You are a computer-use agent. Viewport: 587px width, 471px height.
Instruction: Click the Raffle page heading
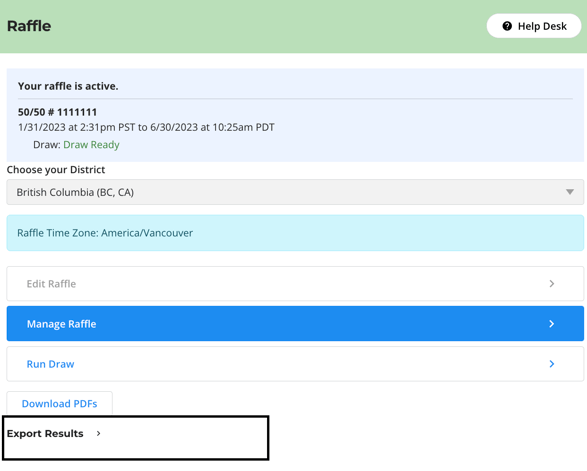(x=29, y=26)
